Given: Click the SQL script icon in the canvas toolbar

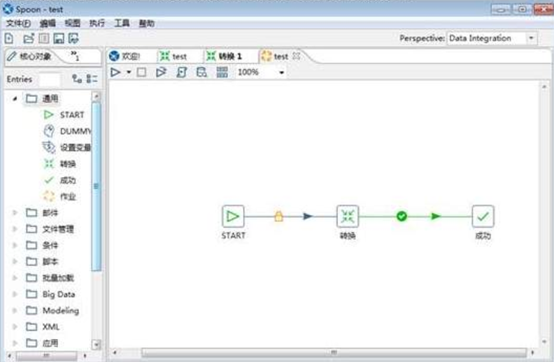Looking at the screenshot, I should click(181, 72).
